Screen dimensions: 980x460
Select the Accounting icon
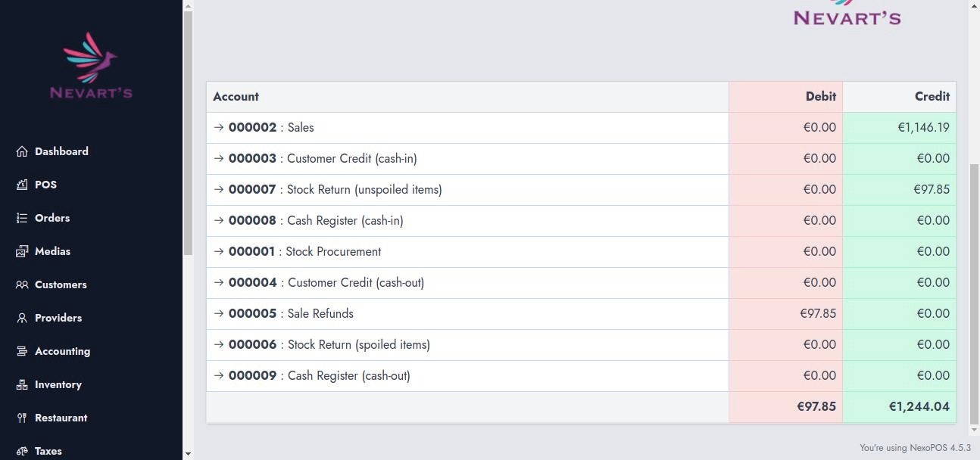point(22,351)
